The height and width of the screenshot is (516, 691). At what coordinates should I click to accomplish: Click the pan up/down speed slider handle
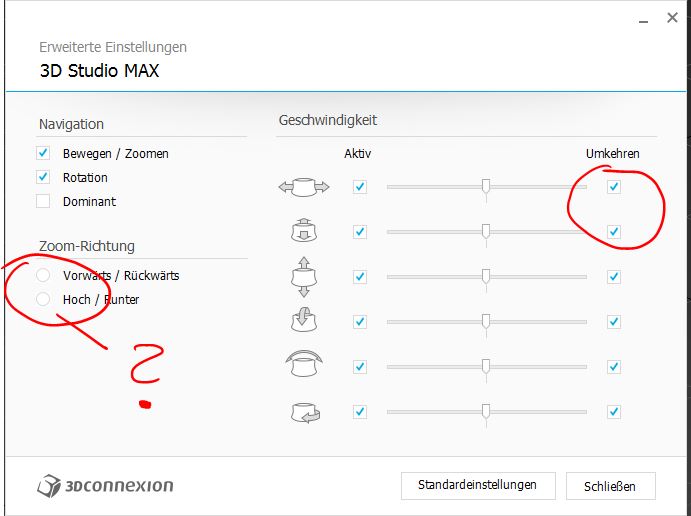(486, 276)
